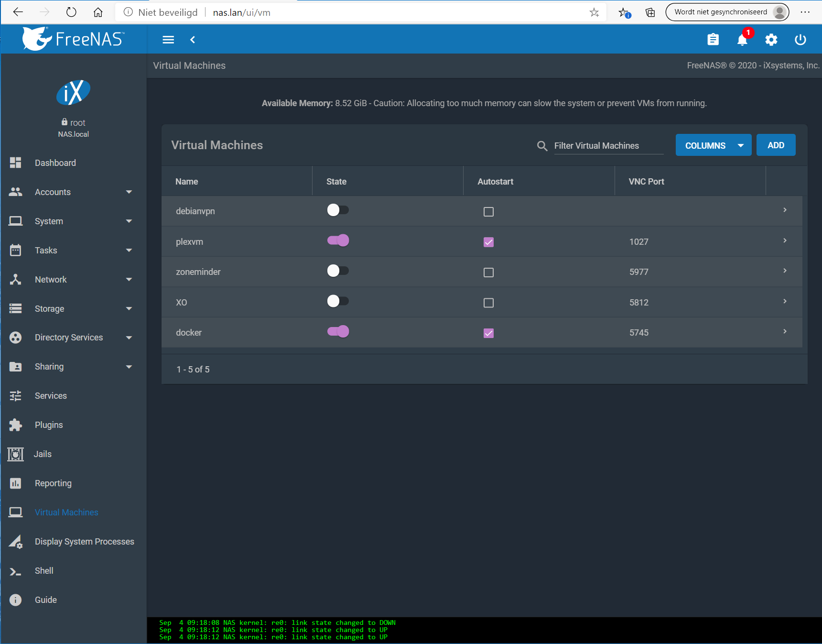The width and height of the screenshot is (822, 644).
Task: Expand the Network menu arrow
Action: point(129,279)
